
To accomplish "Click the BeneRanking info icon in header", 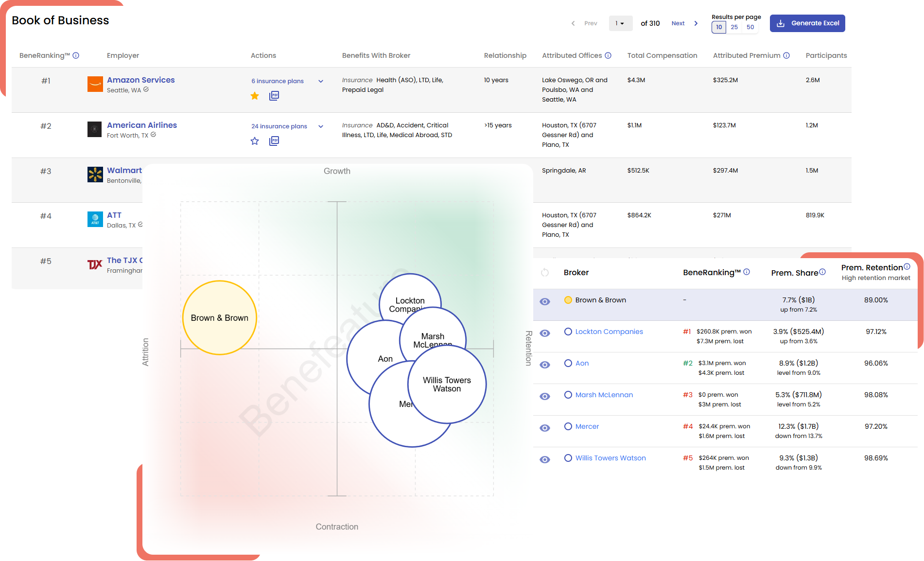I will pyautogui.click(x=76, y=55).
